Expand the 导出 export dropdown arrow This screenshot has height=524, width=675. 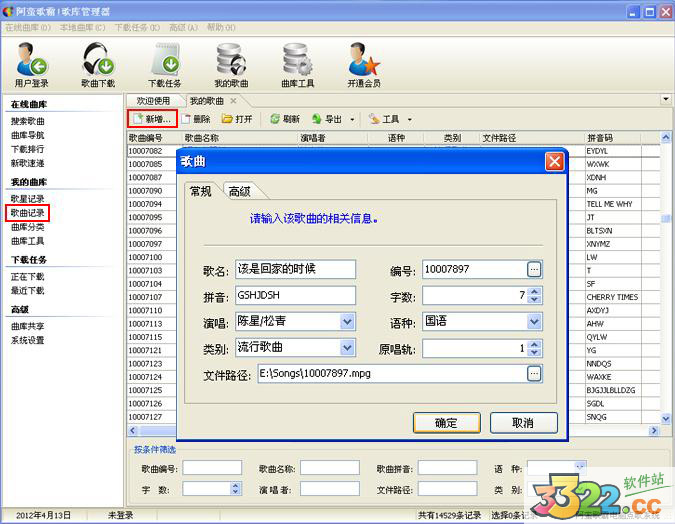(x=352, y=119)
